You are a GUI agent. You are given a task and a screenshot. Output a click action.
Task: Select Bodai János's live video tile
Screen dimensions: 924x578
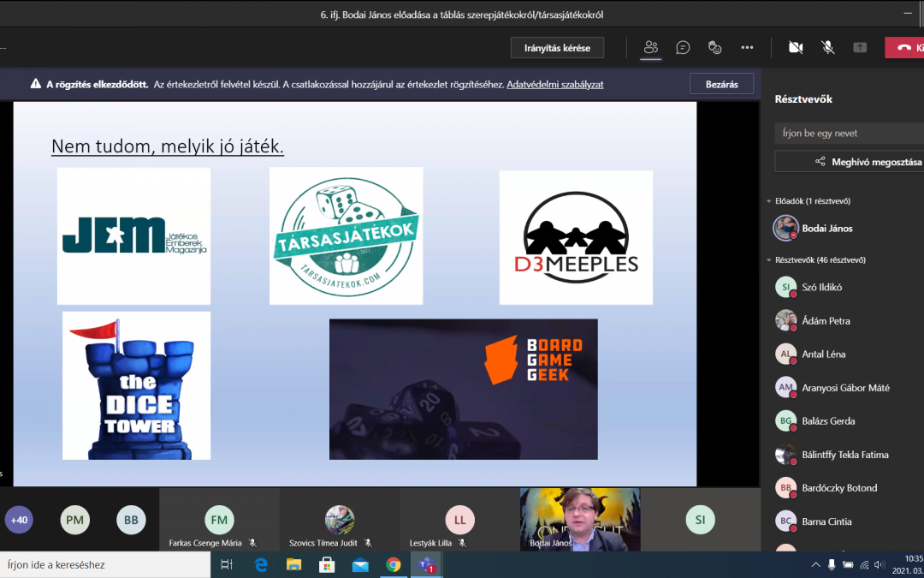[x=580, y=520]
